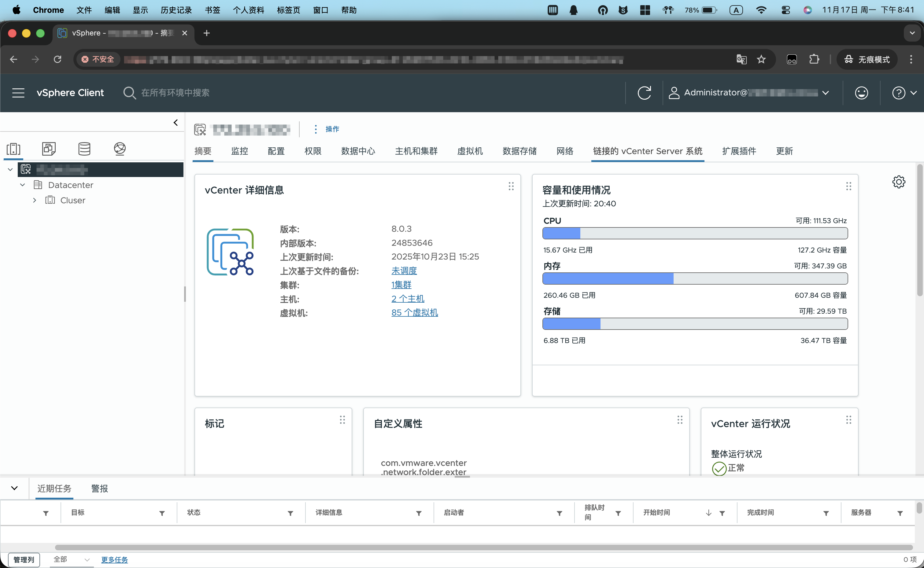Image resolution: width=924 pixels, height=568 pixels.
Task: Click the 管理列 button
Action: [x=24, y=559]
